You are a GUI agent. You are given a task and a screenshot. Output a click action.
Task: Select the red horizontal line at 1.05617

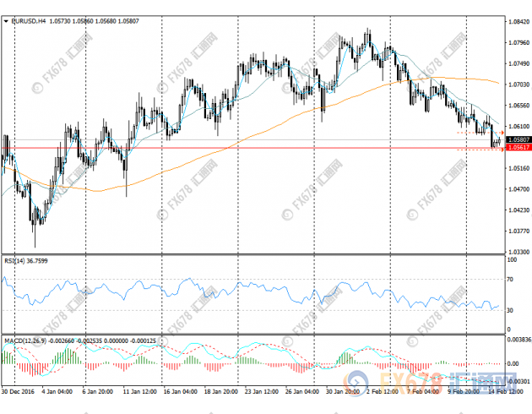(x=253, y=148)
